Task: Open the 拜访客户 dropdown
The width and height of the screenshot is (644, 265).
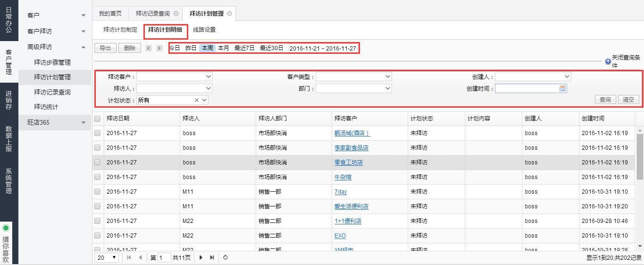Action: (x=209, y=77)
